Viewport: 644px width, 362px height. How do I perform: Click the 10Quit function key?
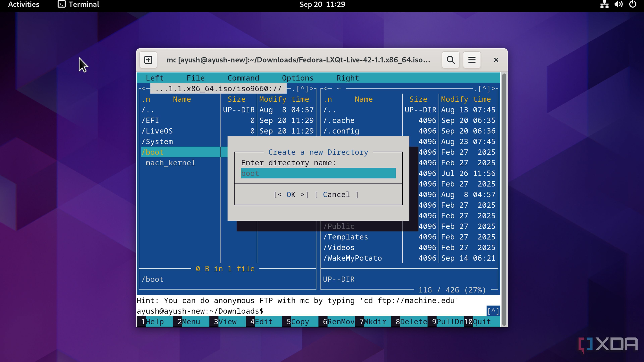tap(482, 322)
